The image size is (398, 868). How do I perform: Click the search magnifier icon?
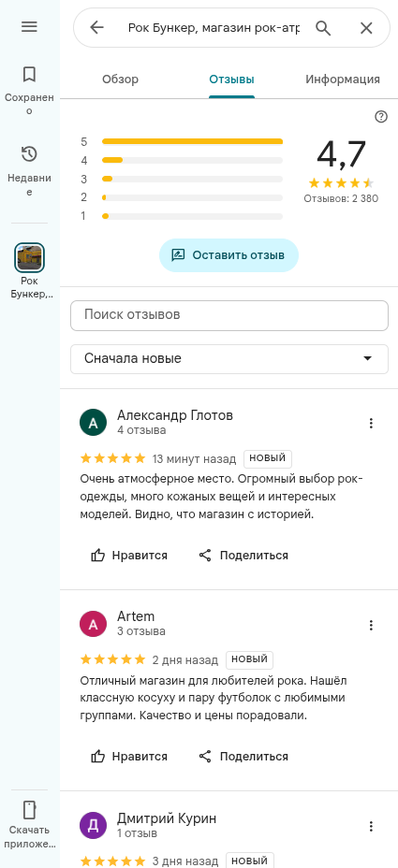coord(323,28)
